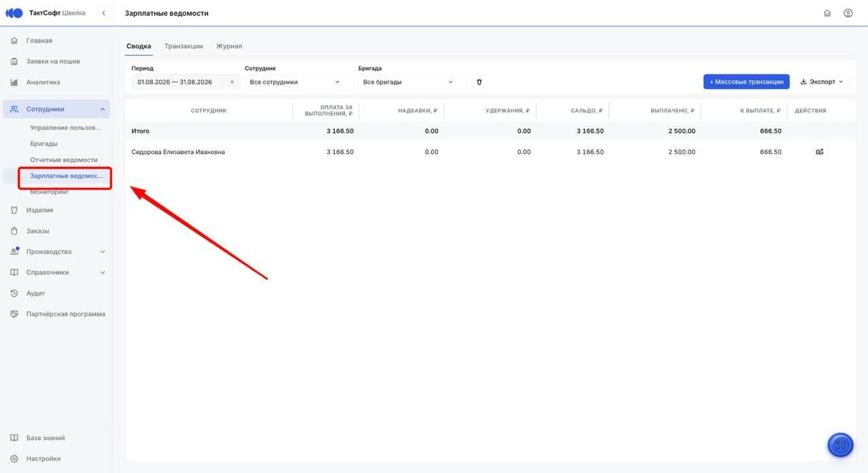Switch to the Журнал tab
This screenshot has height=473, width=868.
click(229, 46)
